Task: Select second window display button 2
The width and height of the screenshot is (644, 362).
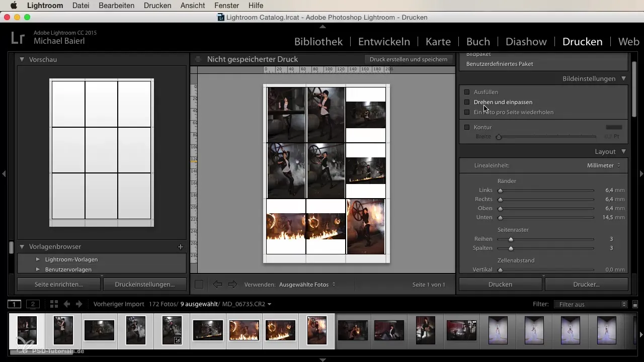Action: pos(33,304)
